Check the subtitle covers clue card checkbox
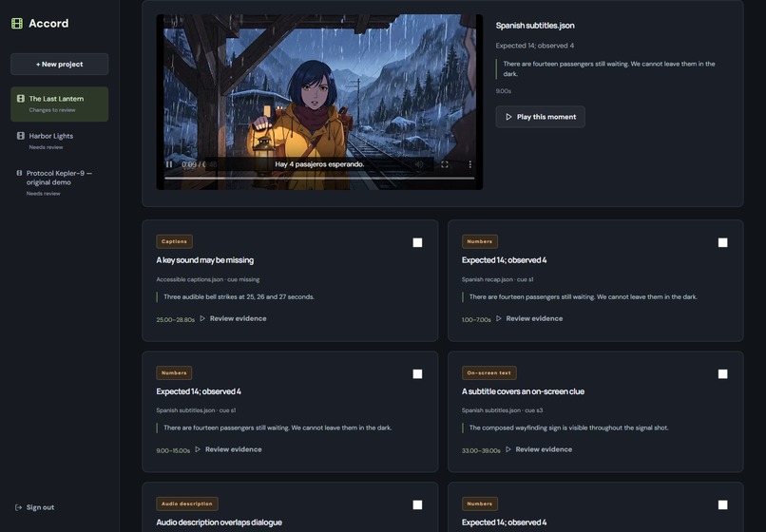 (723, 374)
